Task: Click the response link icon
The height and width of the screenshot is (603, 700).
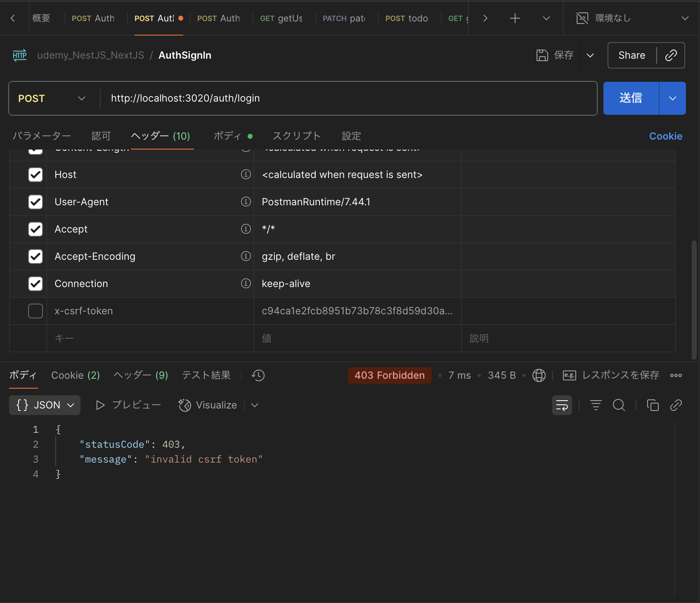Action: [676, 405]
